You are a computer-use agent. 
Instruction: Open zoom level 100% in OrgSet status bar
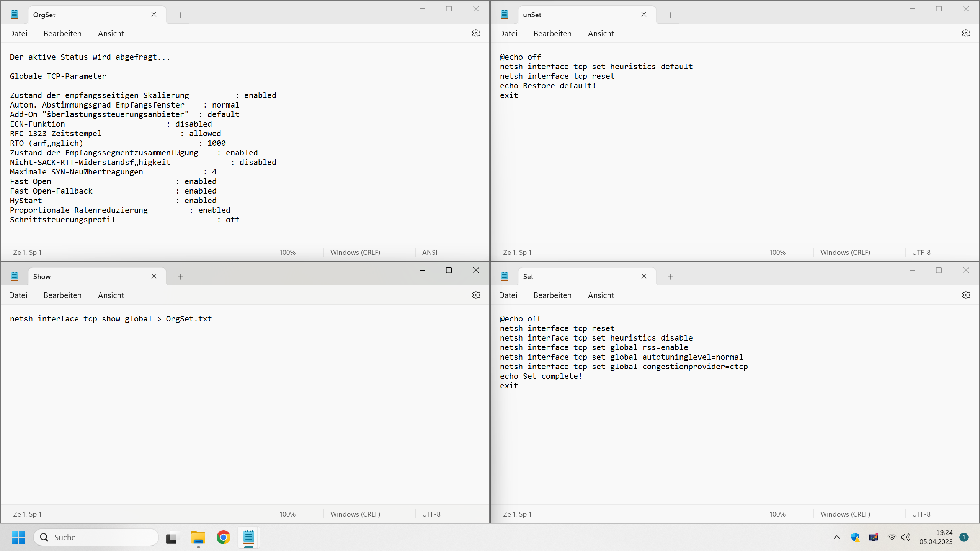pos(287,253)
